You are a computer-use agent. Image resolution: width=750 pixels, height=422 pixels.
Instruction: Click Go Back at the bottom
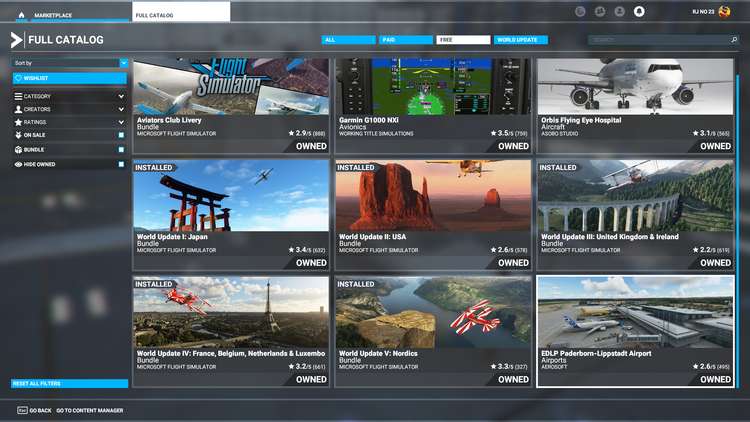tap(40, 411)
